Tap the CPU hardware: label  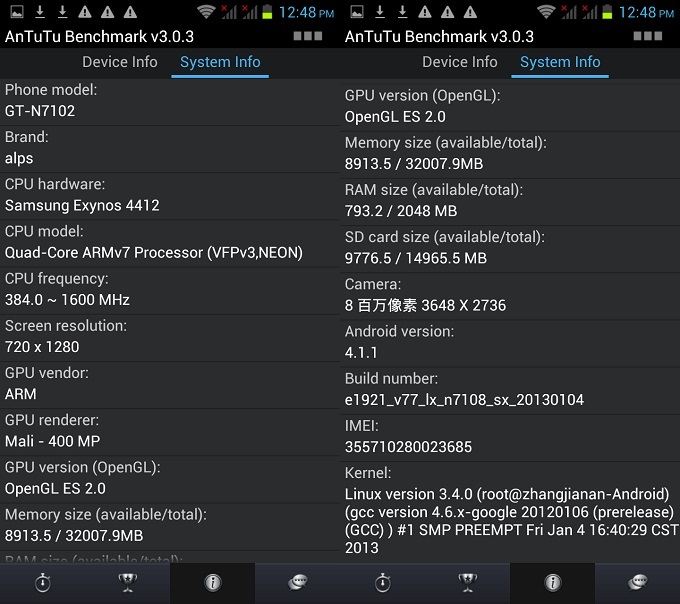(x=55, y=184)
